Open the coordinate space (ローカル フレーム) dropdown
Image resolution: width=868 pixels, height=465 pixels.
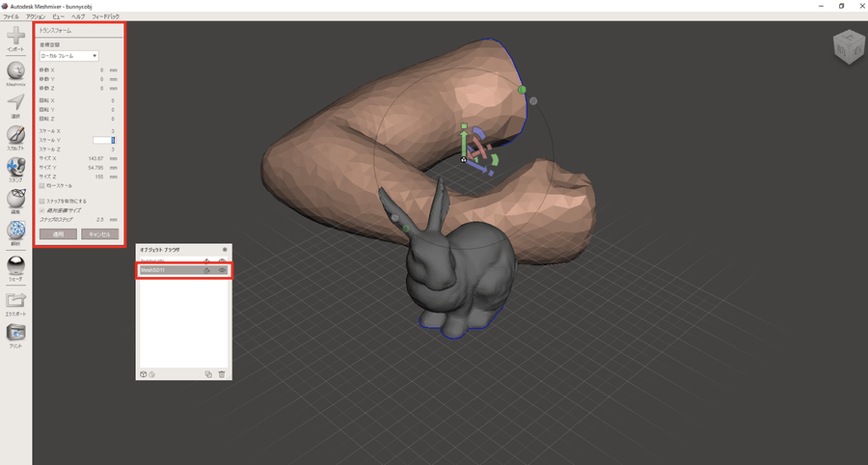[x=68, y=56]
